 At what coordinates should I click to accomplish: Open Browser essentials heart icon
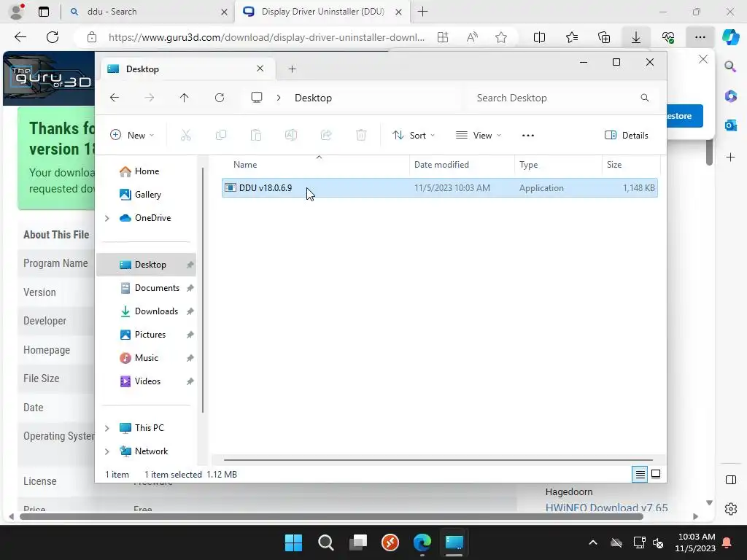coord(668,37)
